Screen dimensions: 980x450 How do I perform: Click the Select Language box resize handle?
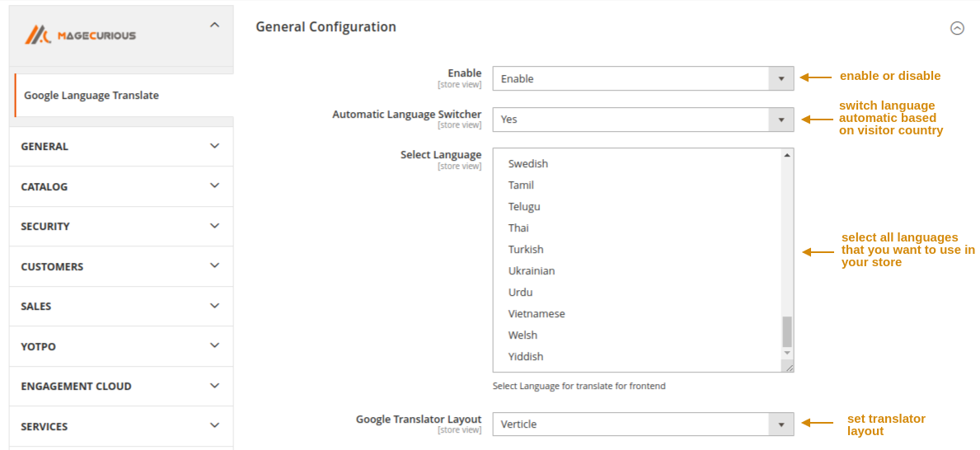(x=789, y=368)
